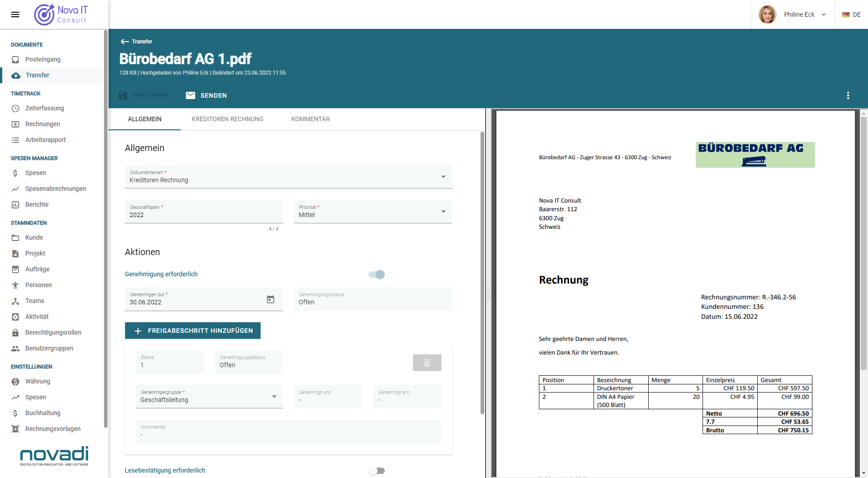
Task: Switch to the Allgemein tab
Action: click(145, 119)
